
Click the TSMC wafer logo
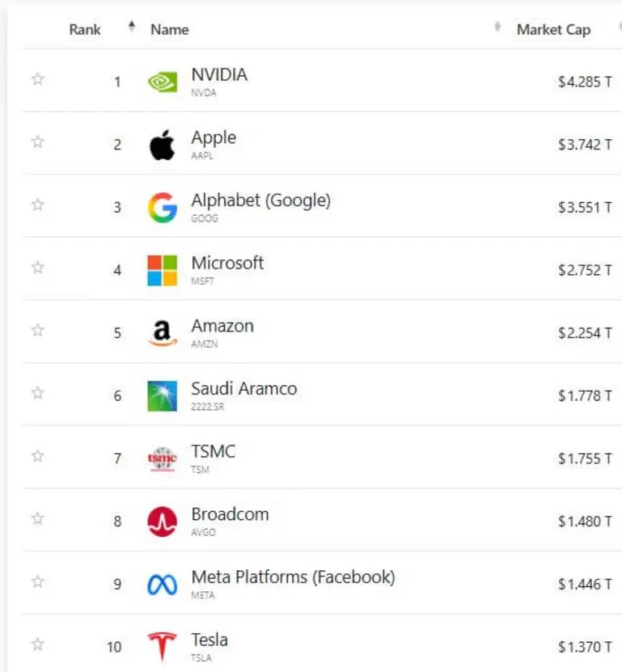tap(162, 459)
